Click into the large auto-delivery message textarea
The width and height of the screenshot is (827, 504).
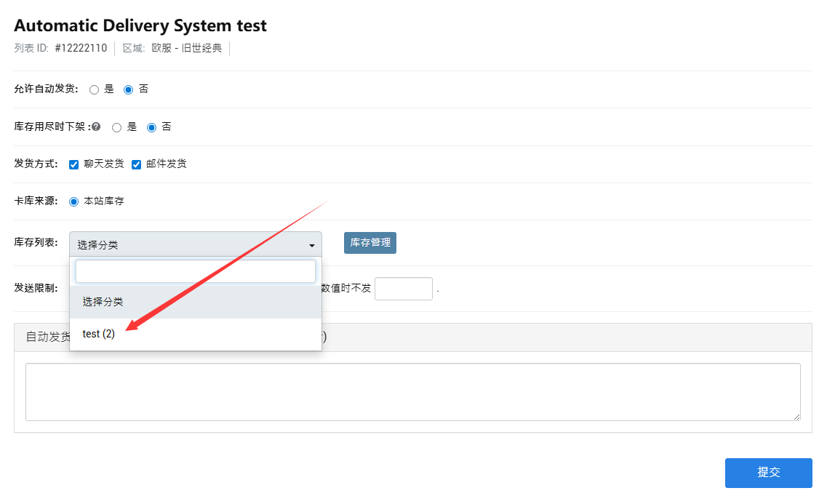[x=412, y=391]
